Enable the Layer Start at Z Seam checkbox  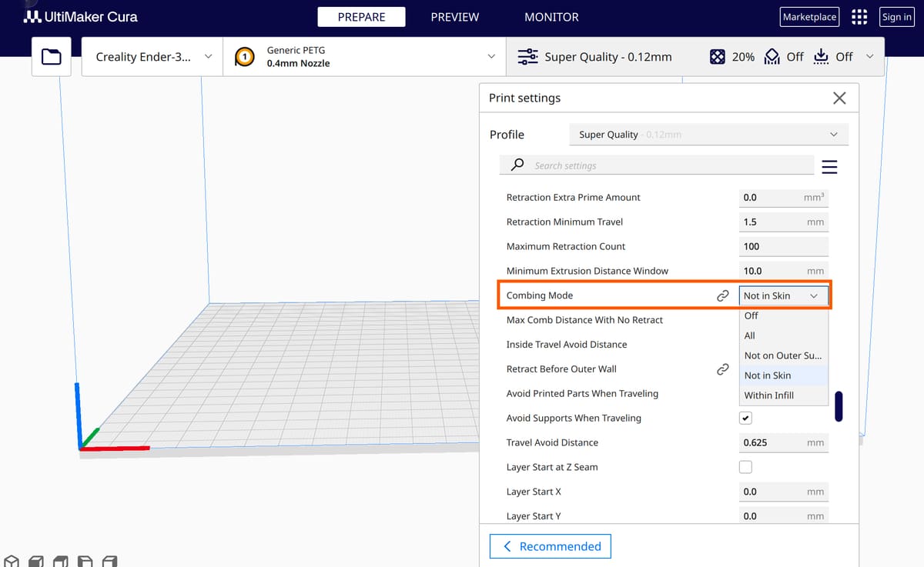tap(745, 467)
